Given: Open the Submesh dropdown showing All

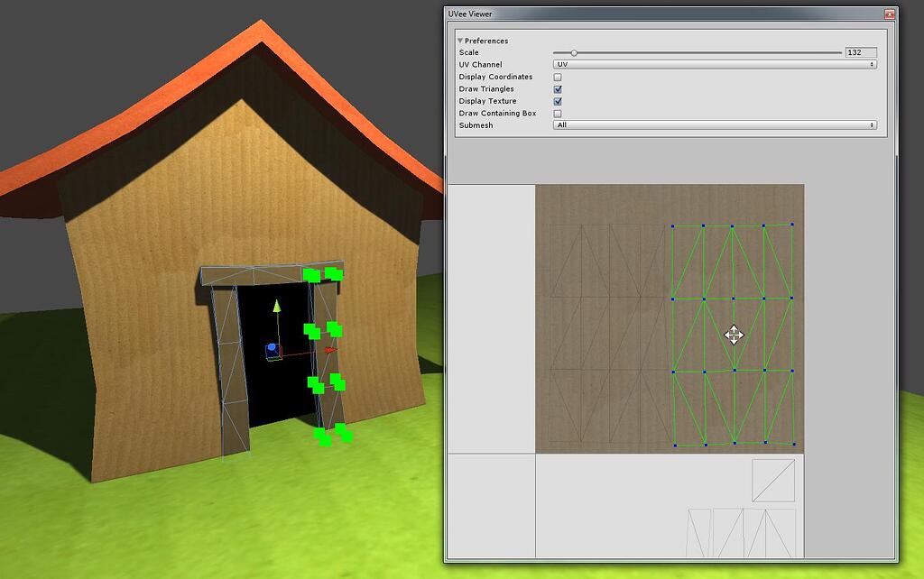Looking at the screenshot, I should click(x=713, y=125).
